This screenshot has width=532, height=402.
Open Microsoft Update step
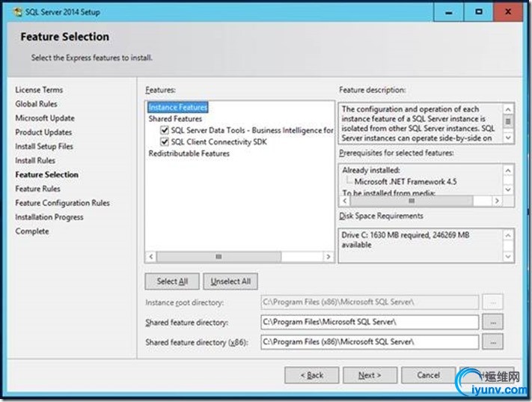click(45, 118)
